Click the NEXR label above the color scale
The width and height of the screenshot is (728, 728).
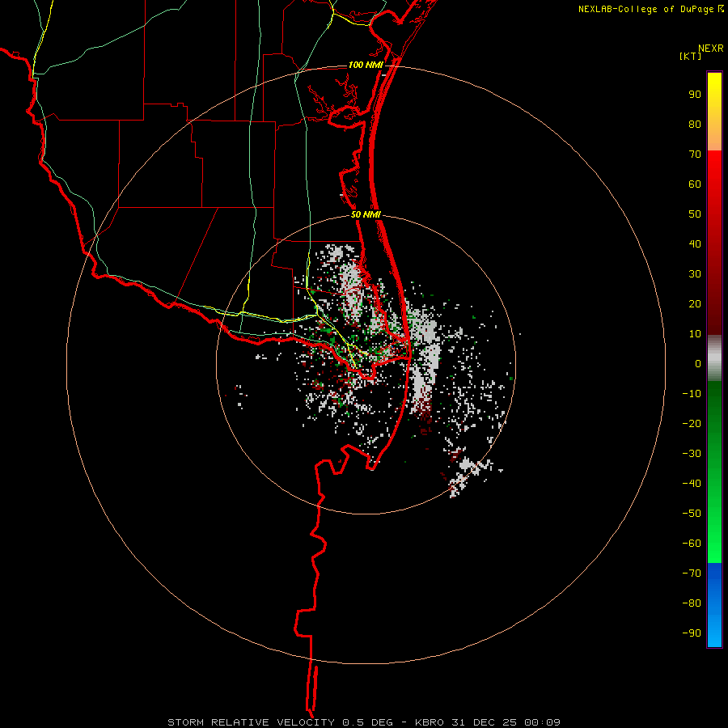click(711, 49)
